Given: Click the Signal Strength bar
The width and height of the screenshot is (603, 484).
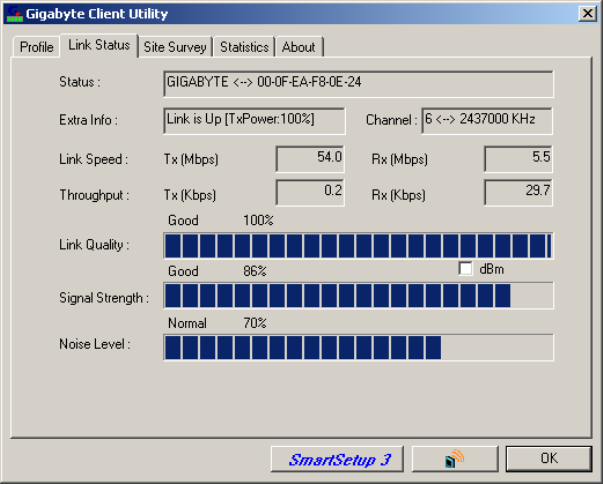Looking at the screenshot, I should [x=358, y=296].
